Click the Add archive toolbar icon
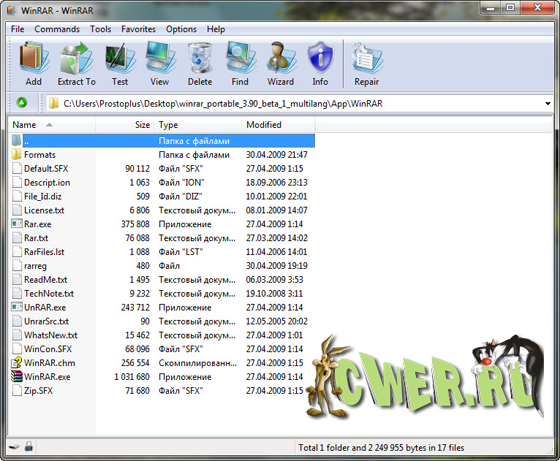The image size is (560, 461). [x=34, y=64]
